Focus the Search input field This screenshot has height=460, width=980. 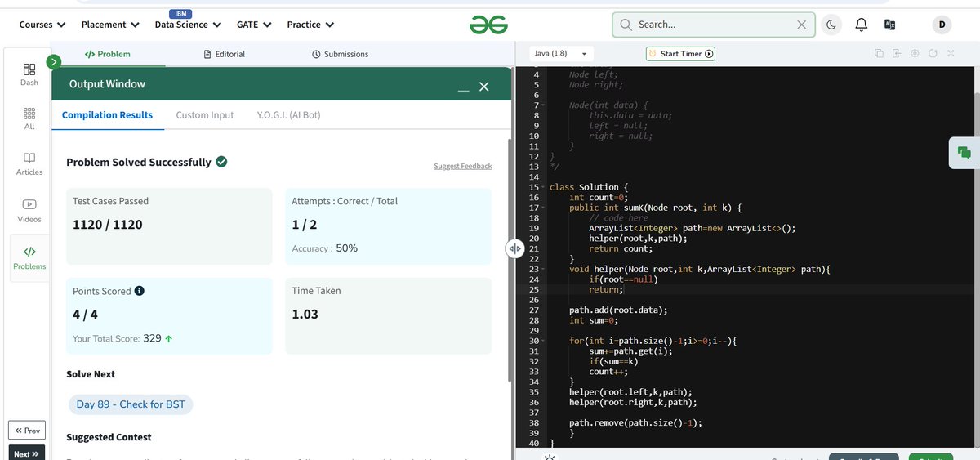coord(713,25)
